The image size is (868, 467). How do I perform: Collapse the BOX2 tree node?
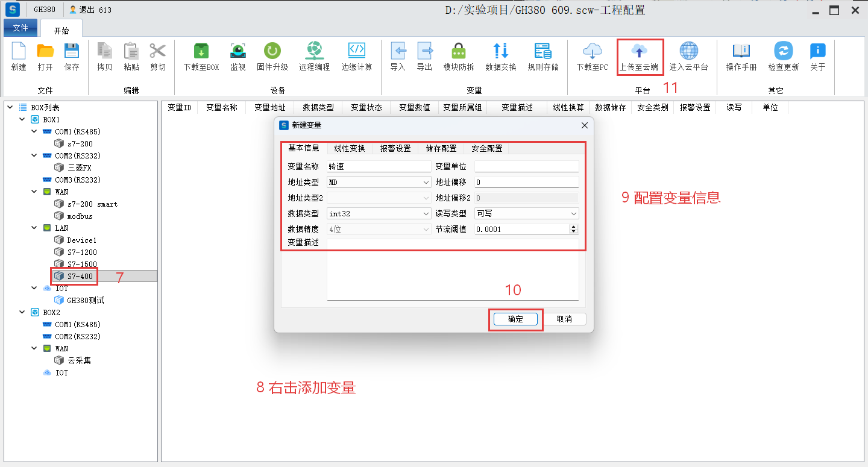click(x=22, y=312)
